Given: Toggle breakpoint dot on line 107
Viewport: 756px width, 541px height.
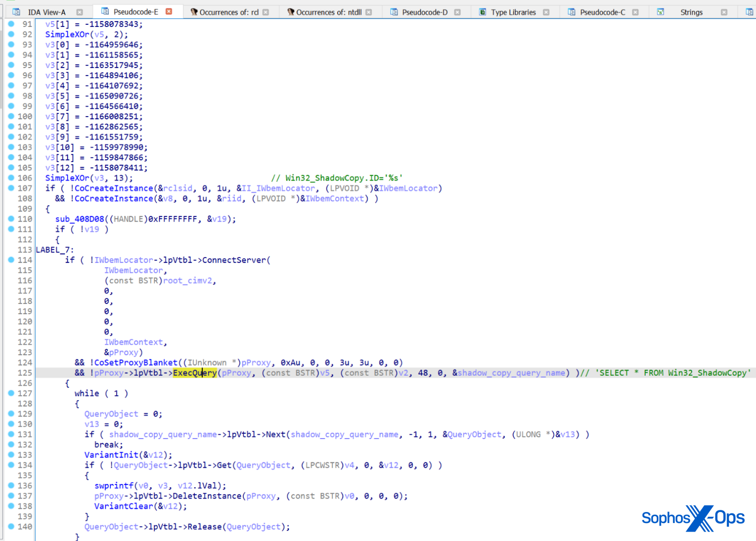Looking at the screenshot, I should 11,188.
